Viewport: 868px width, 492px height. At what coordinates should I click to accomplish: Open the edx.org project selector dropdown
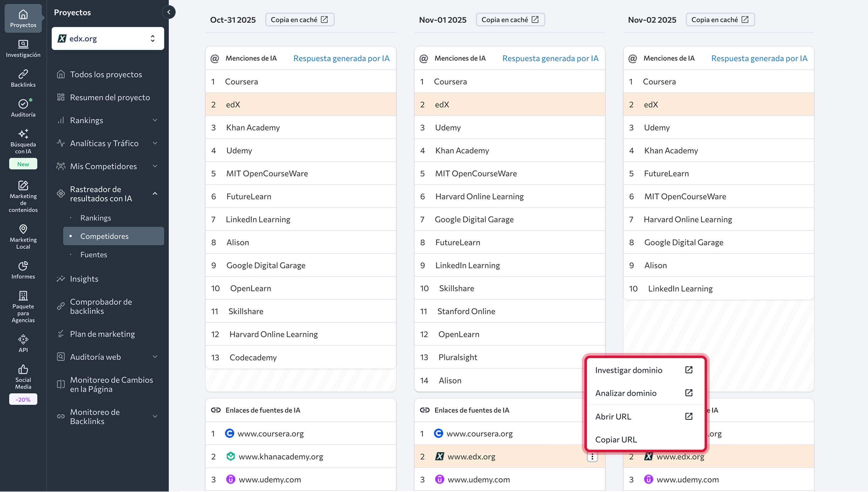pos(108,38)
